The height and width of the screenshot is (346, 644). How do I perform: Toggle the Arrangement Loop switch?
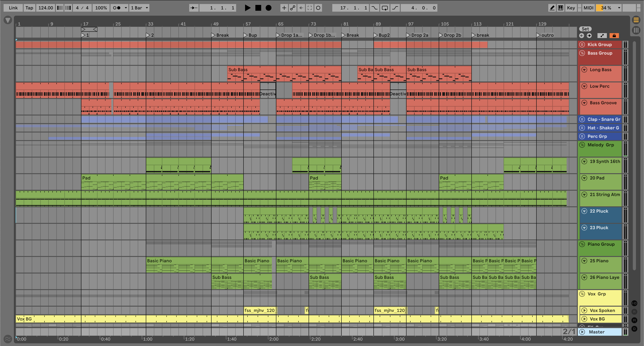(385, 8)
